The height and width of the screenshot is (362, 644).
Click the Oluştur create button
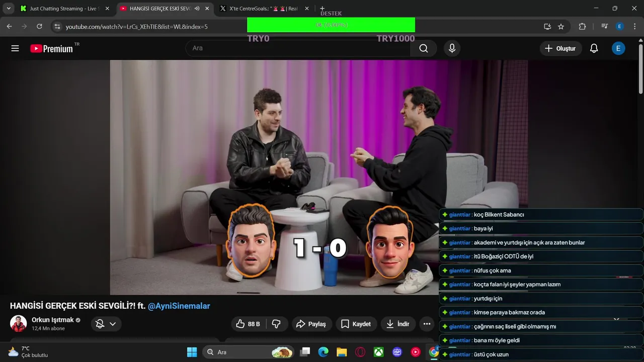tap(560, 48)
